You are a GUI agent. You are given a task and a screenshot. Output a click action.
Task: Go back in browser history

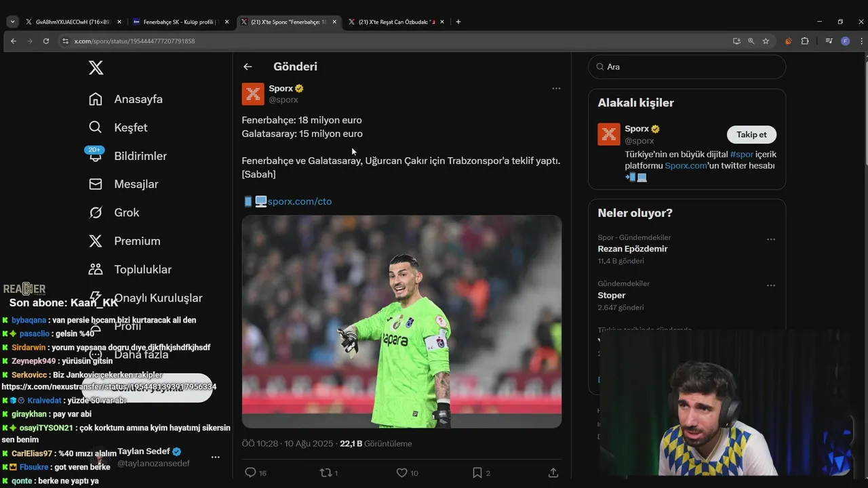point(14,41)
